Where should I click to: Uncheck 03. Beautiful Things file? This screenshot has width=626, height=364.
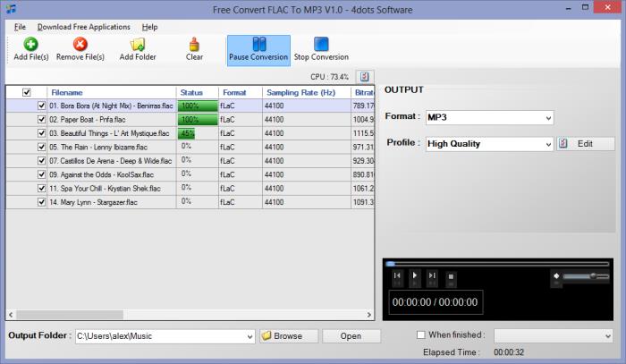41,133
